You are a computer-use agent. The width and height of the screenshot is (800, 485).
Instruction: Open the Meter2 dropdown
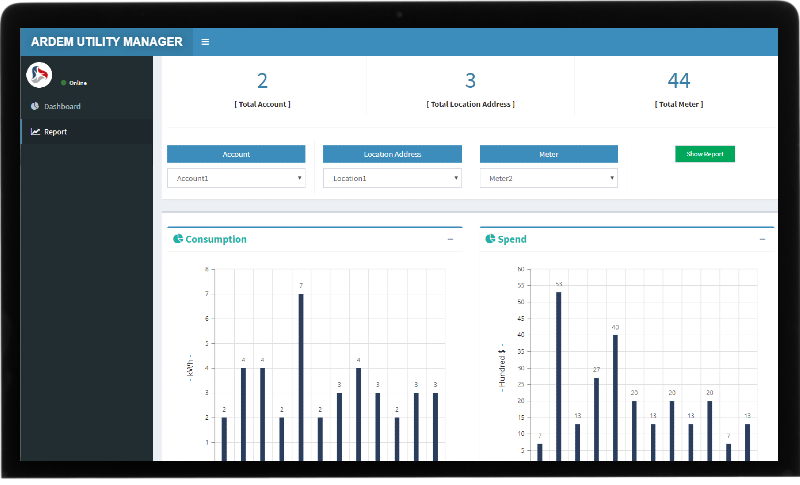(x=548, y=178)
